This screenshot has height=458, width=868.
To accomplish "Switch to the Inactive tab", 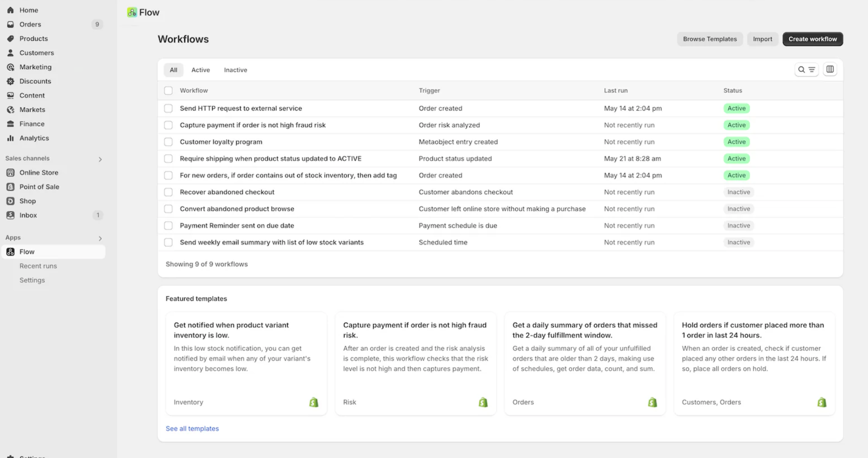I will tap(235, 70).
